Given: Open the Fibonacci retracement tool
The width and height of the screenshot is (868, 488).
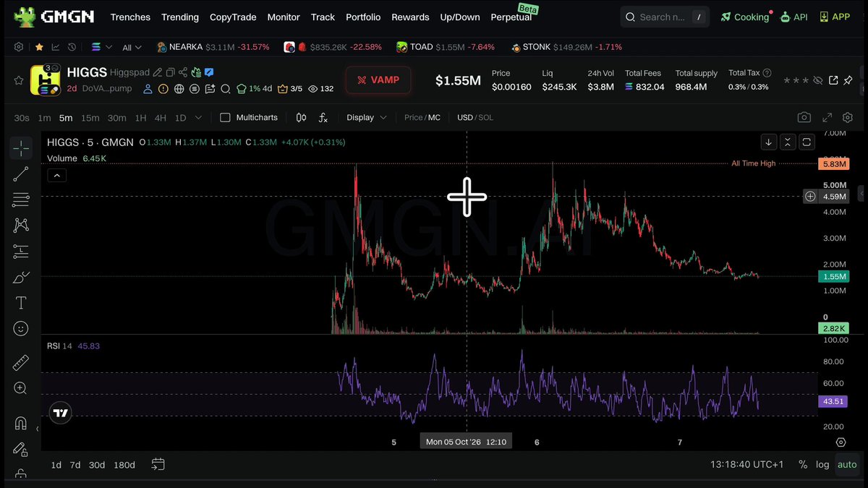Looking at the screenshot, I should coord(21,200).
